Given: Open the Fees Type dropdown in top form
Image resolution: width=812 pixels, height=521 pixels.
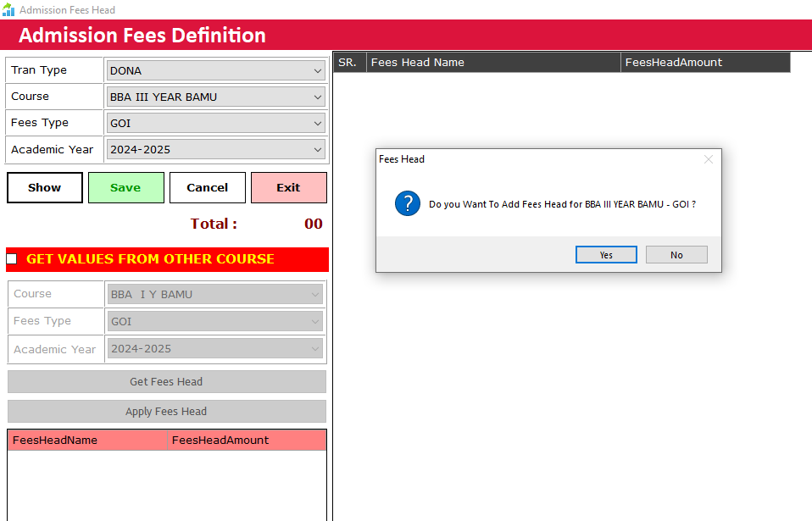Looking at the screenshot, I should pos(215,123).
